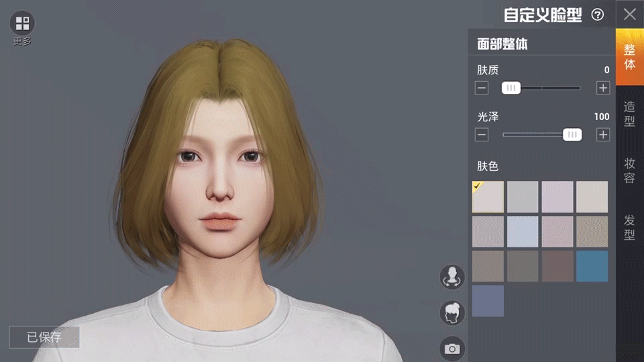Screen dimensions: 644x362
Task: Toggle the hairstyle preview head icon
Action: coord(452,313)
